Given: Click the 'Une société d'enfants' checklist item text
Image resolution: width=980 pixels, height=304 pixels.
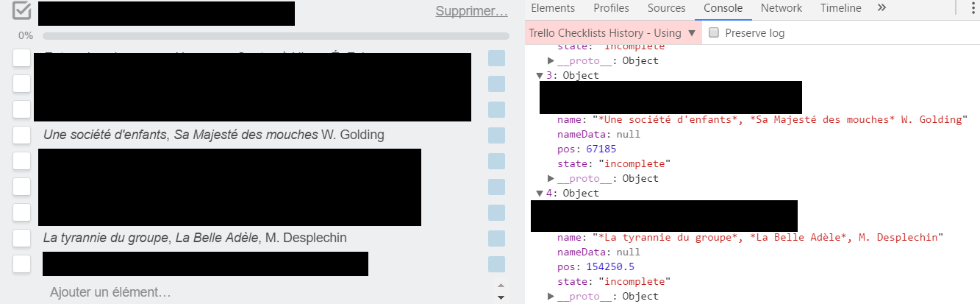Looking at the screenshot, I should tap(213, 135).
